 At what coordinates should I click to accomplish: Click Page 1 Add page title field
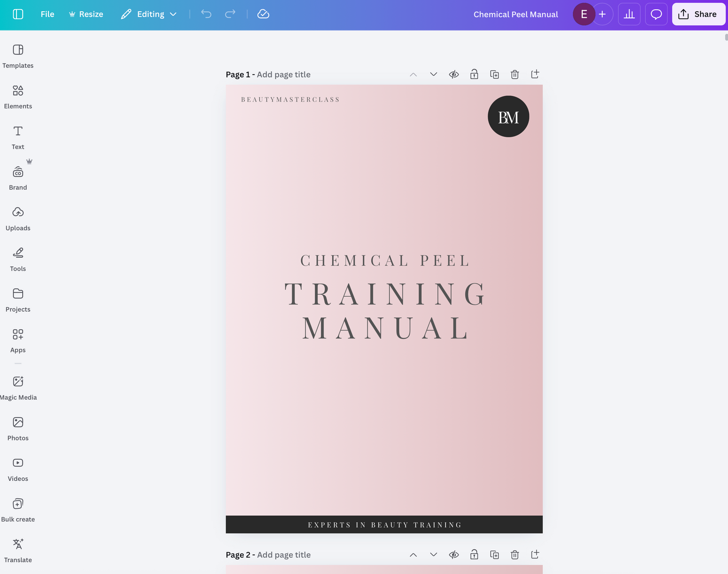[283, 74]
